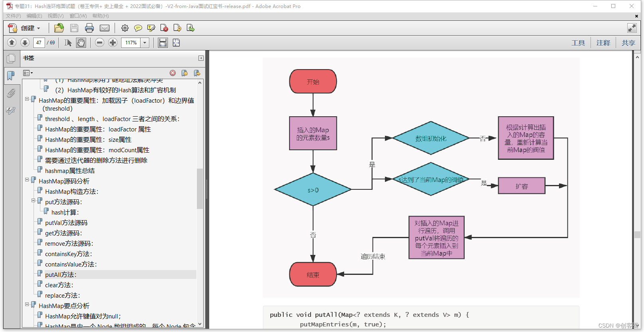
Task: Show the attachments paperclip panel
Action: (x=11, y=93)
